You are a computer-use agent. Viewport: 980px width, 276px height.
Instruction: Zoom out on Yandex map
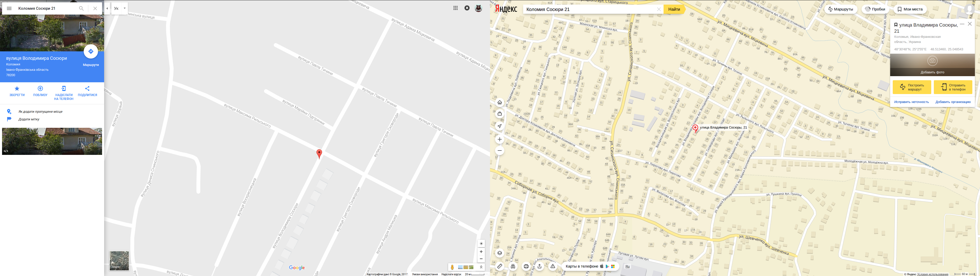pos(500,151)
